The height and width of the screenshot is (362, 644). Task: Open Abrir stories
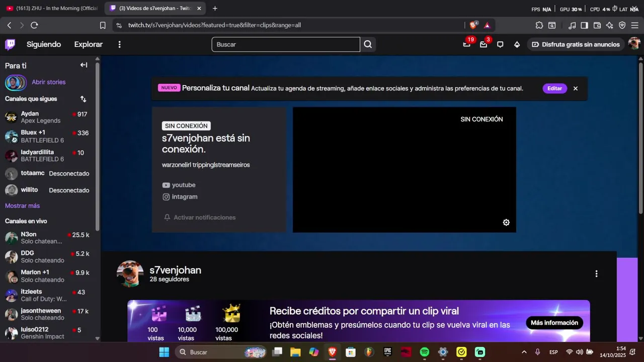[48, 82]
